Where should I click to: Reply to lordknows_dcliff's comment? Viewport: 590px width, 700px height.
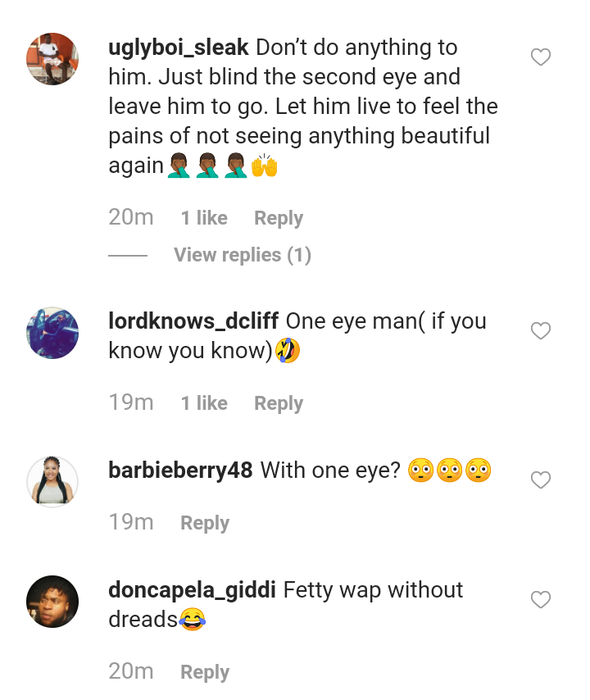pos(279,403)
